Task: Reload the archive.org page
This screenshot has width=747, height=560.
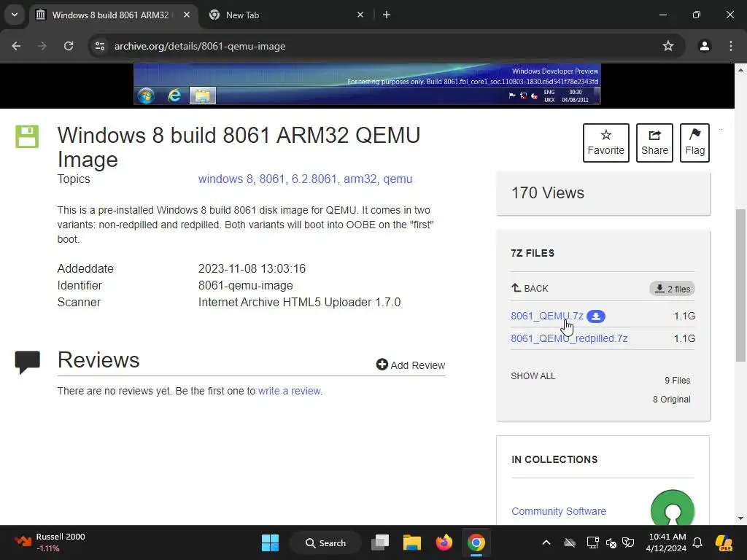Action: [69, 46]
